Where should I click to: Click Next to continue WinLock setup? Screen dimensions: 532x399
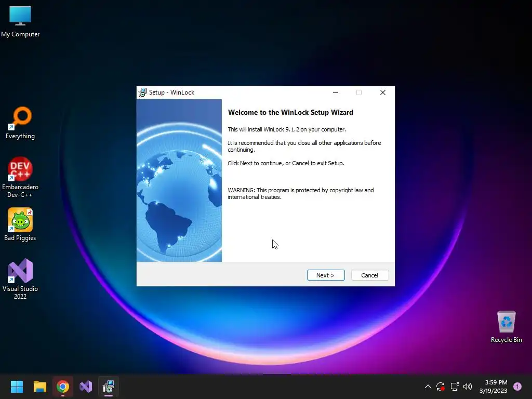[x=326, y=275]
